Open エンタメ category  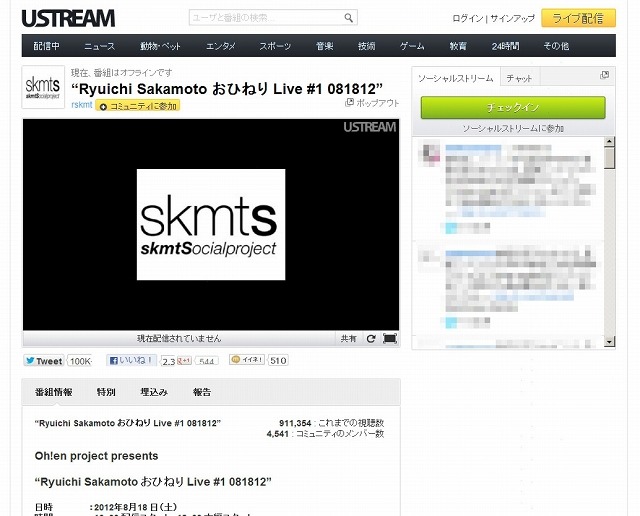click(x=220, y=46)
